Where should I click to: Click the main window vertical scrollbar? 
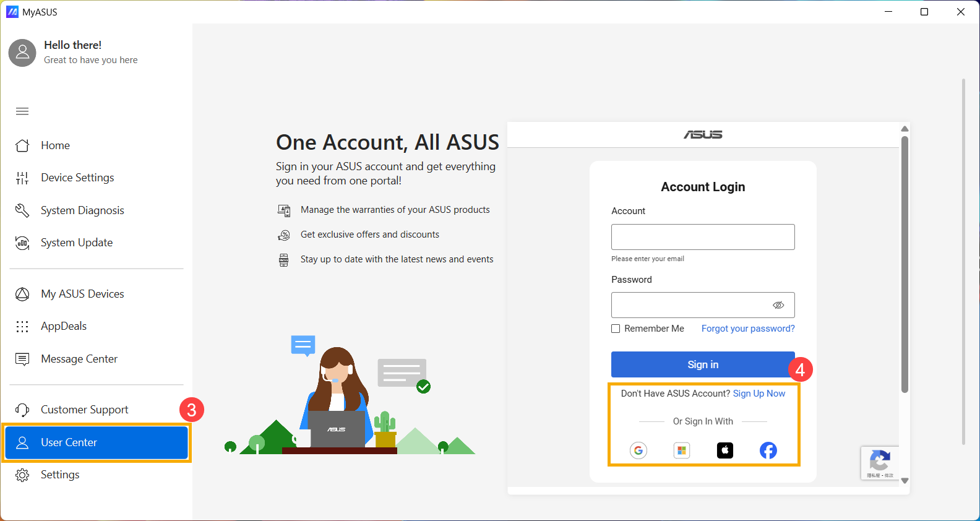[963, 262]
